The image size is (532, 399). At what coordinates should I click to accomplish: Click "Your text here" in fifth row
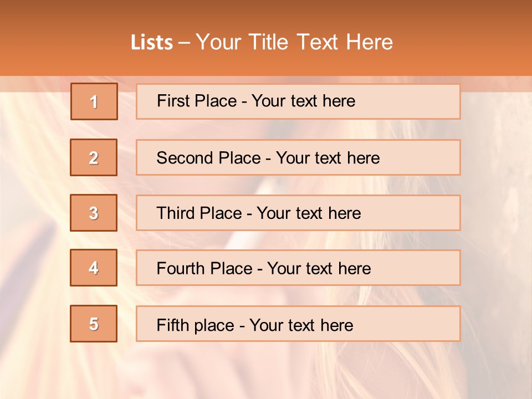click(301, 325)
